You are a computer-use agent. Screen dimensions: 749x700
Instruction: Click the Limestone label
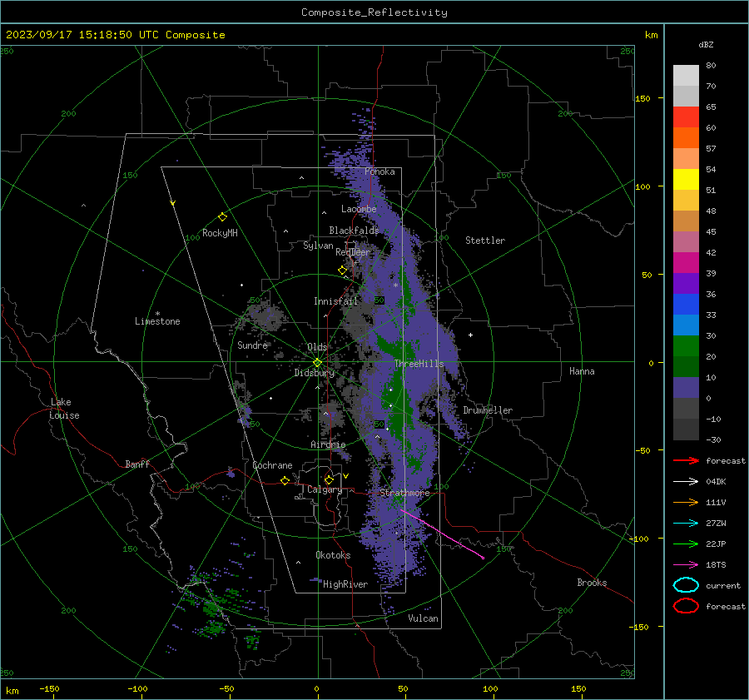pyautogui.click(x=157, y=321)
